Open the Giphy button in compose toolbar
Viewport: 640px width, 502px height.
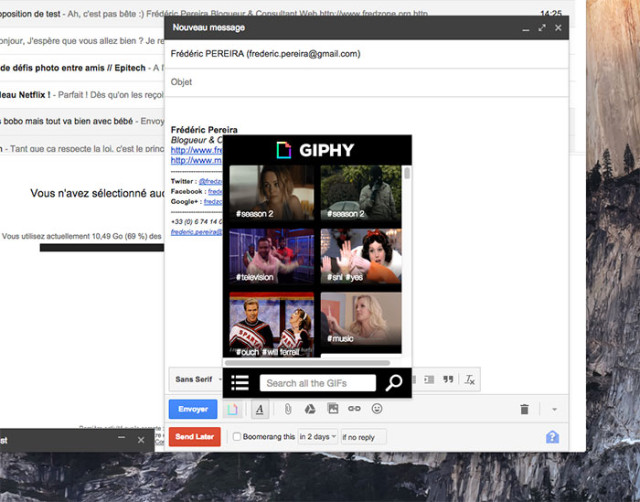[x=232, y=409]
